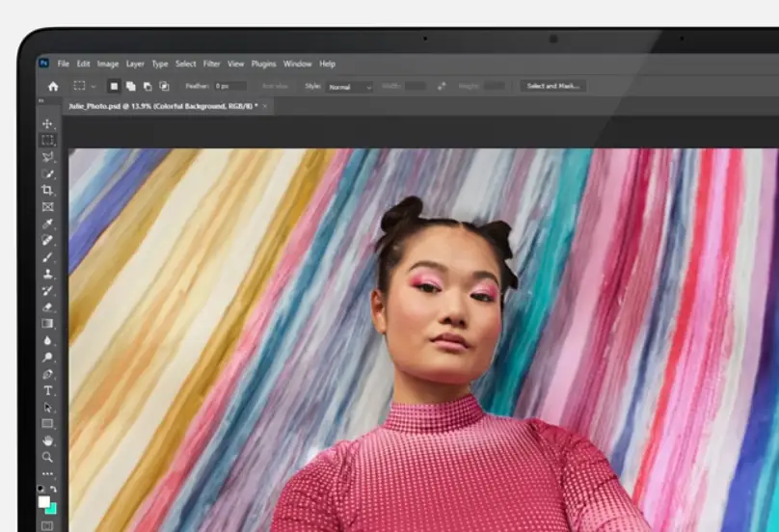Viewport: 779px width, 532px height.
Task: Select the Crop tool
Action: [x=47, y=190]
